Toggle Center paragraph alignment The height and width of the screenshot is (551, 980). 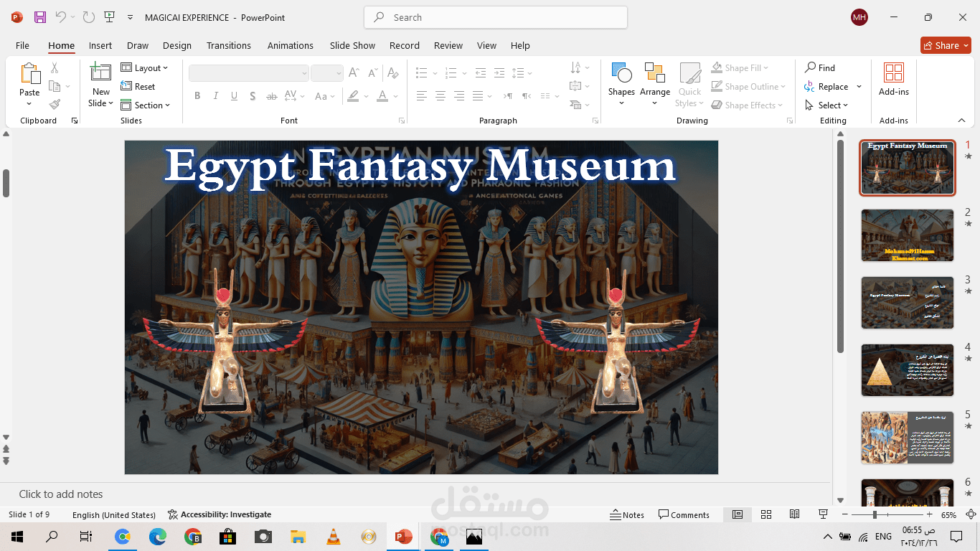tap(440, 96)
